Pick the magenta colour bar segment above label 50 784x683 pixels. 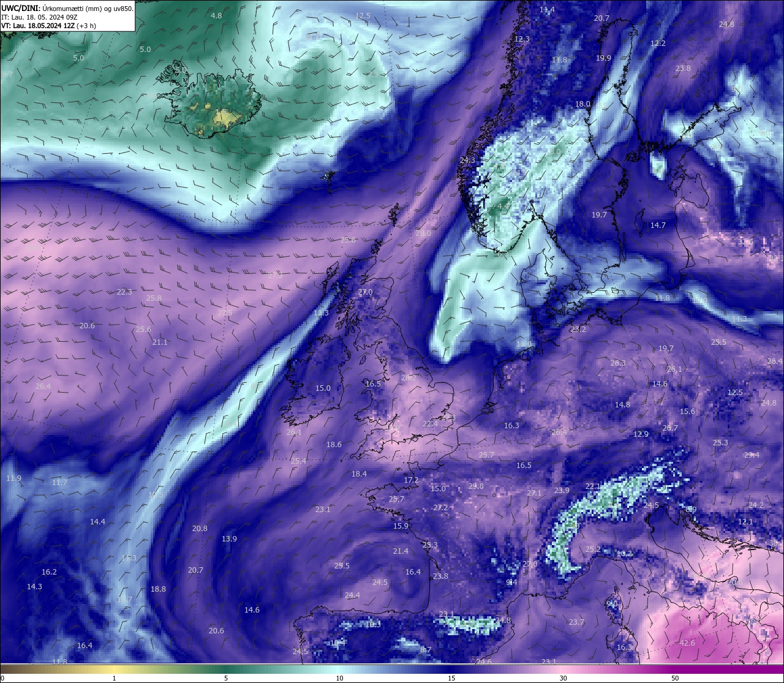pos(675,669)
